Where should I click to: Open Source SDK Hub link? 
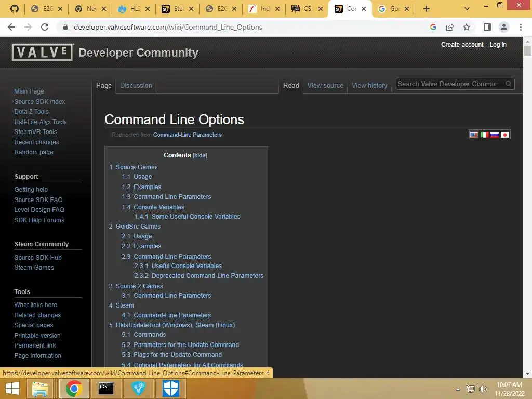[x=37, y=258]
